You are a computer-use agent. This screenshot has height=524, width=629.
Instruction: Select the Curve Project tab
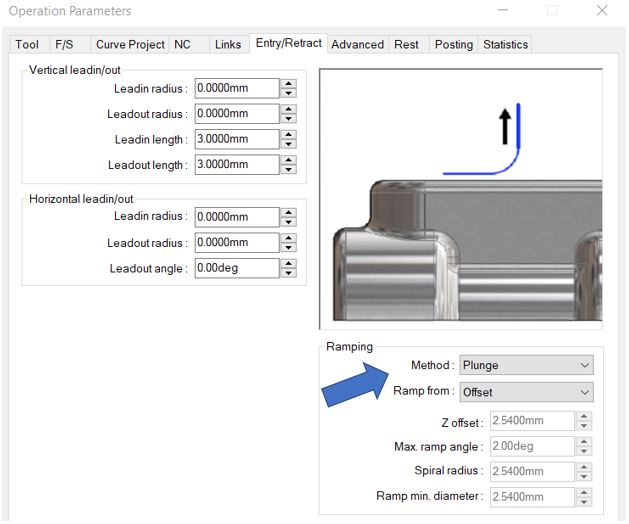130,44
